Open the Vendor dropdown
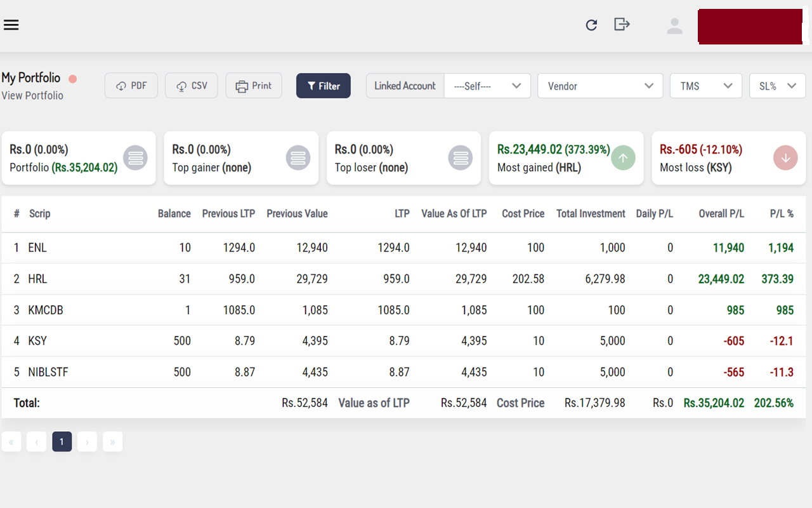Viewport: 812px width, 508px height. [600, 86]
